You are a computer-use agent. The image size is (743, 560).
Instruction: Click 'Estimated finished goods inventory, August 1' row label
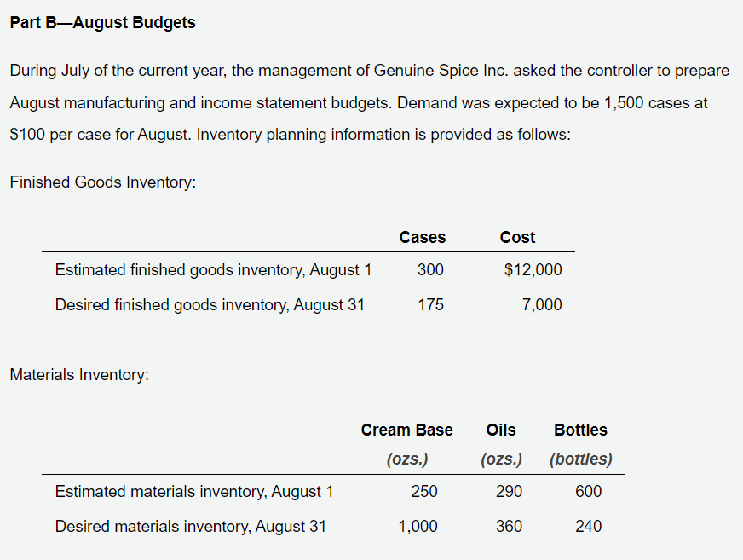(x=213, y=270)
